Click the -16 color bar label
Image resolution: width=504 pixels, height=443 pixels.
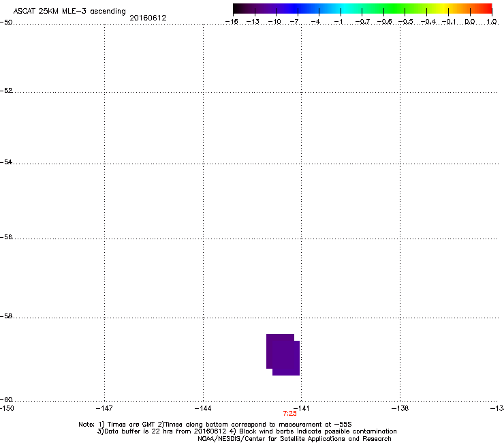point(232,22)
